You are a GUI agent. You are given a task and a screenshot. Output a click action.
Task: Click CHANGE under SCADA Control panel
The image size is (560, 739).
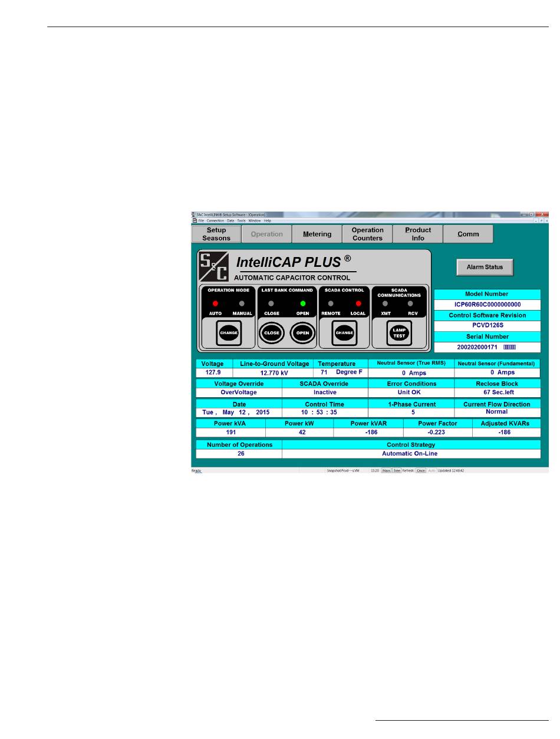344,332
